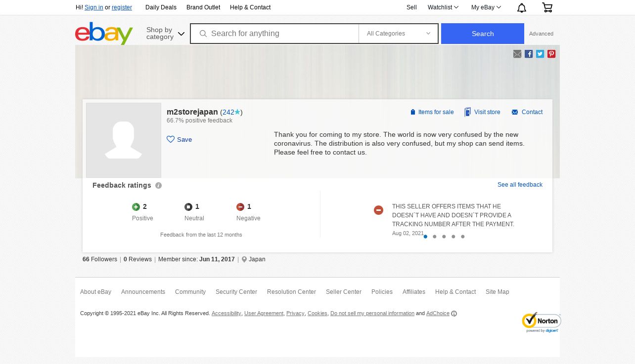Viewport: 635px width, 364px height.
Task: Expand Shop by category dropdown
Action: 165,34
